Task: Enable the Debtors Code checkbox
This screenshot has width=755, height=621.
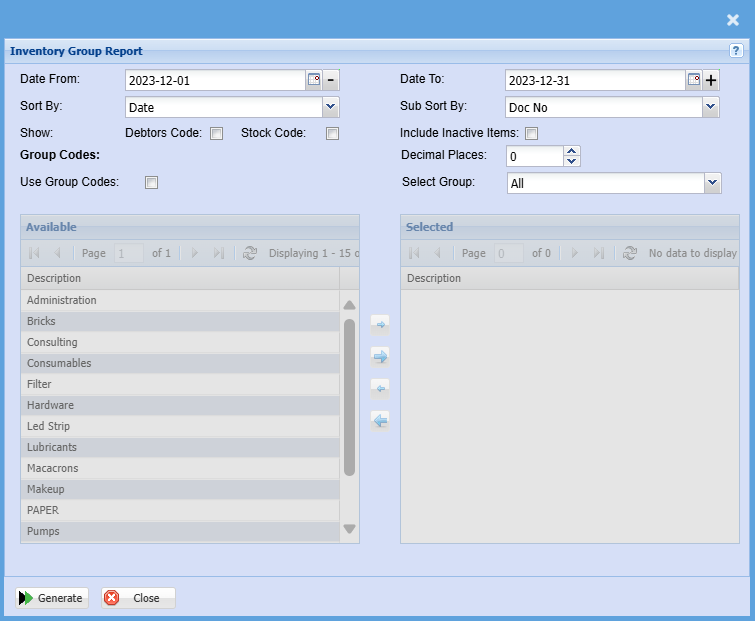Action: pos(216,134)
